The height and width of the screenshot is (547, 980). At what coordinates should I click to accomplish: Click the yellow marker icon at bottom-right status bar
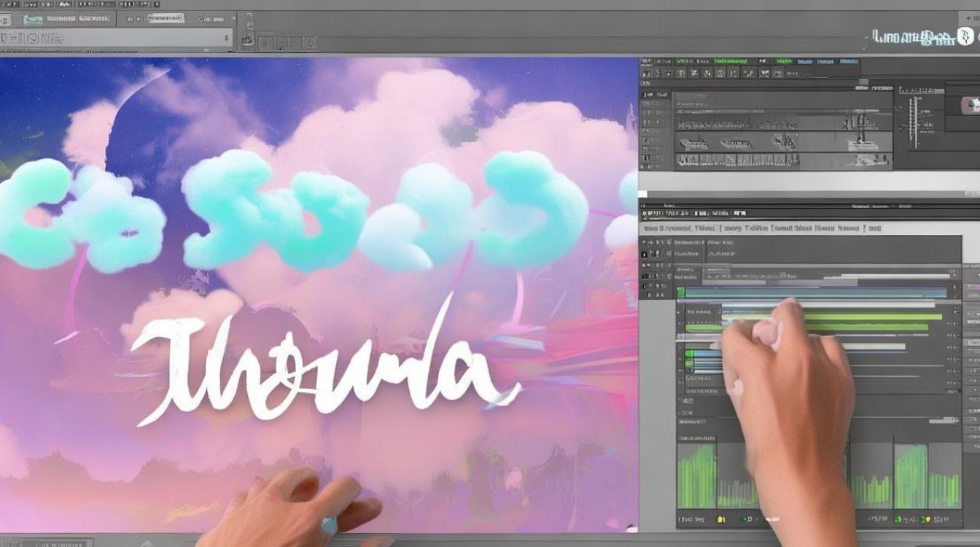[x=928, y=519]
